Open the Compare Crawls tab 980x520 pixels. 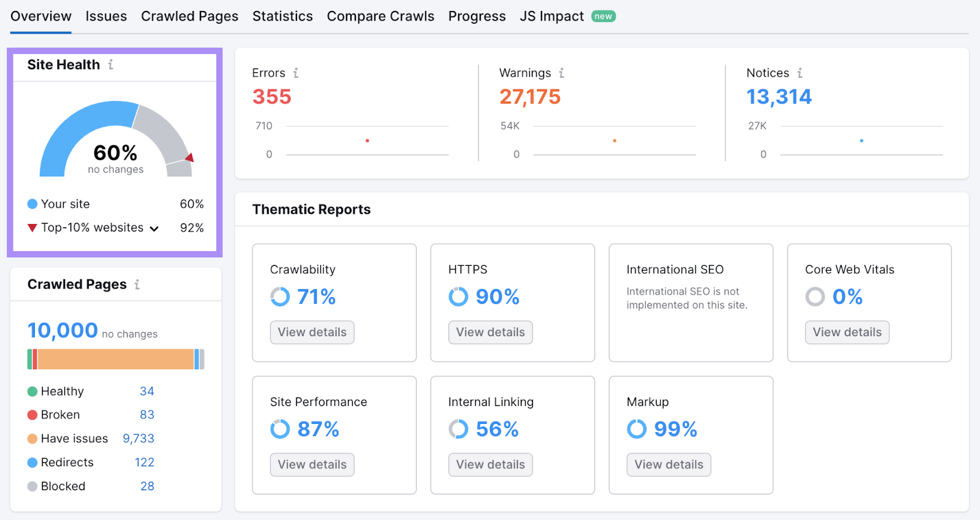click(x=380, y=17)
